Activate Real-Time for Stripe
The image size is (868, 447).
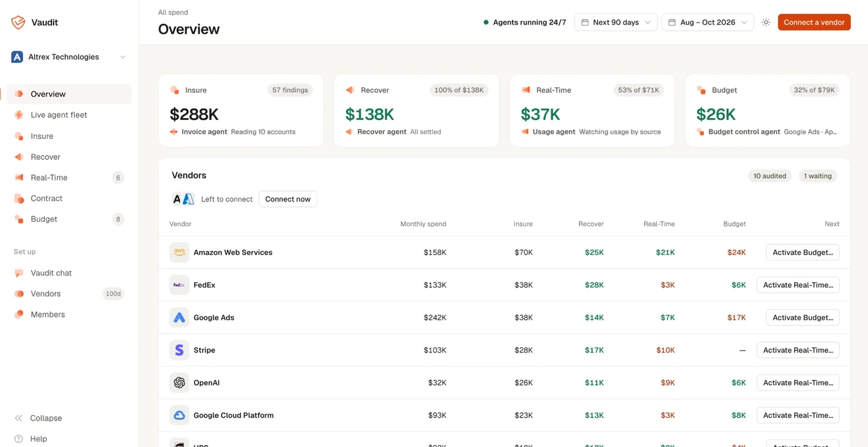click(x=798, y=350)
